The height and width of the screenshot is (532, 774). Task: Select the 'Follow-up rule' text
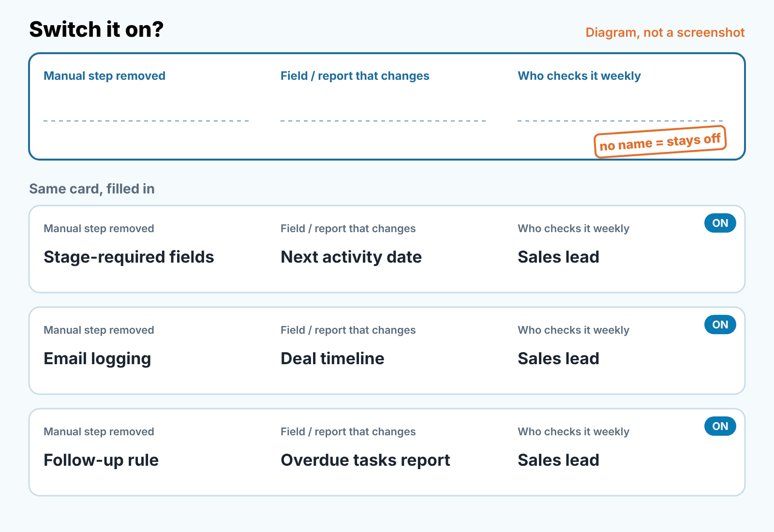point(101,460)
